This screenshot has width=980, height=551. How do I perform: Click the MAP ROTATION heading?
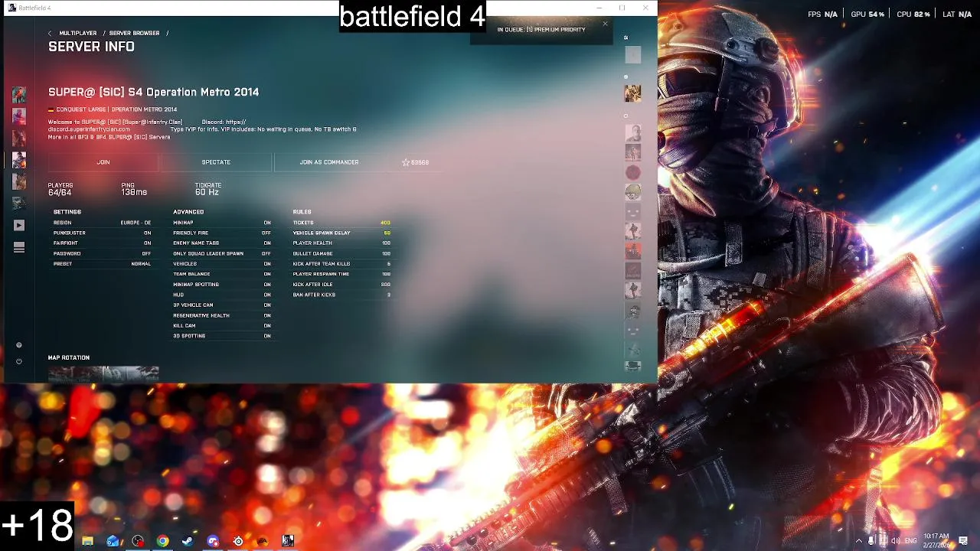(x=69, y=357)
